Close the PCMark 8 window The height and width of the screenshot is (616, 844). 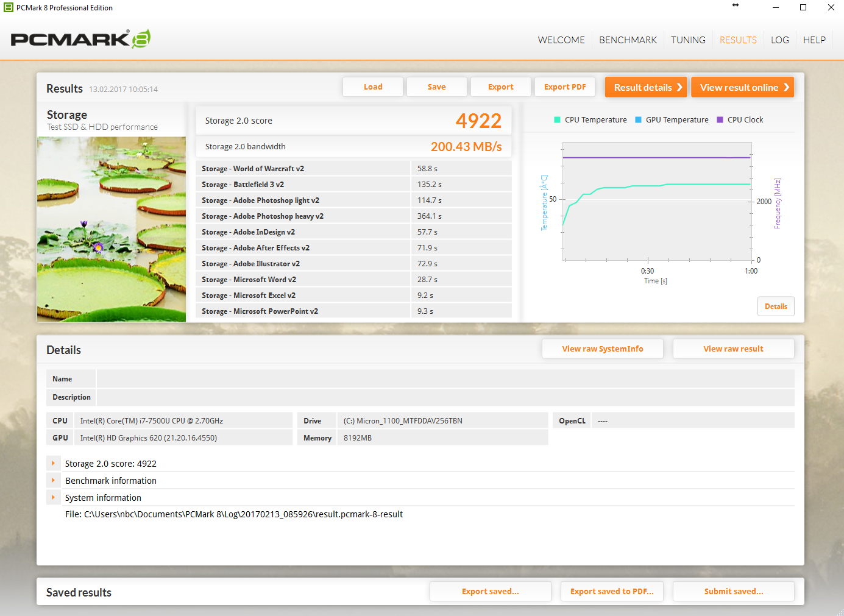click(x=831, y=7)
